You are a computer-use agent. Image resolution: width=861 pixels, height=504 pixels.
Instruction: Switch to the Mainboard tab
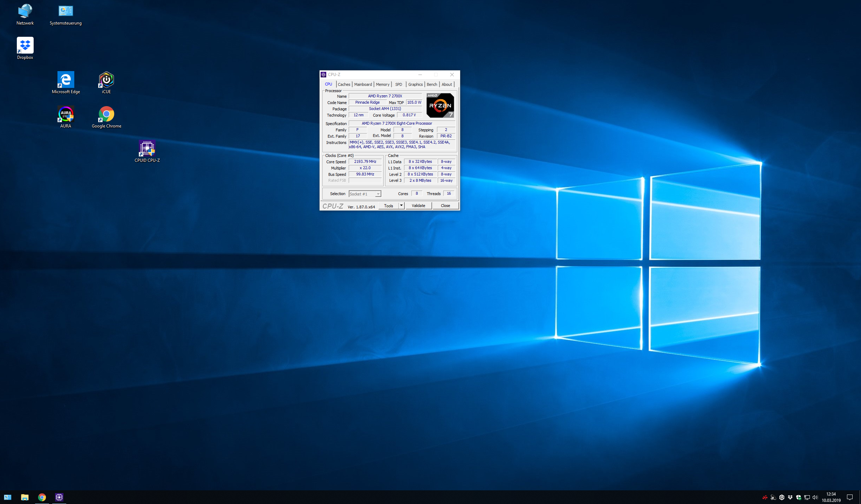click(x=363, y=84)
